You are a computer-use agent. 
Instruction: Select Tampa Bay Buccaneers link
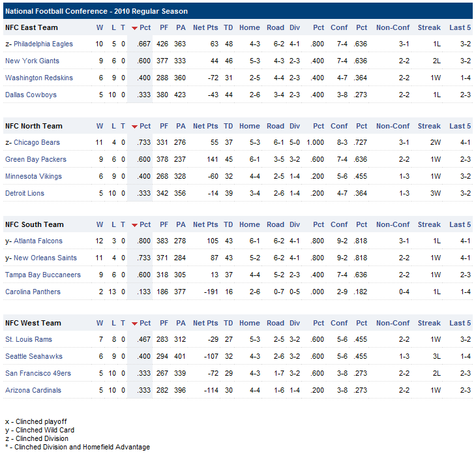pos(43,275)
